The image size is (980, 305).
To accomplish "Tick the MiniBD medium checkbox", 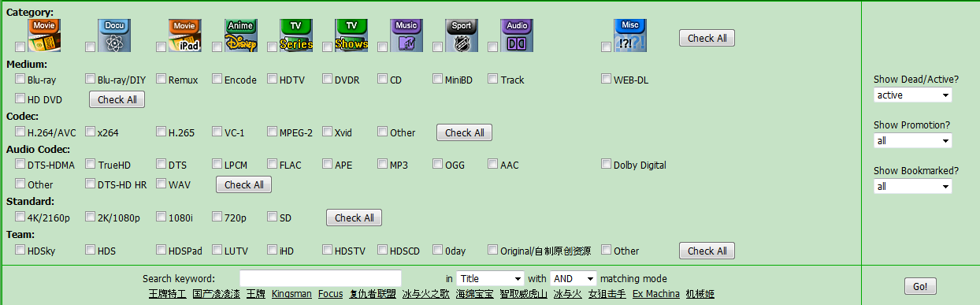I will 437,79.
